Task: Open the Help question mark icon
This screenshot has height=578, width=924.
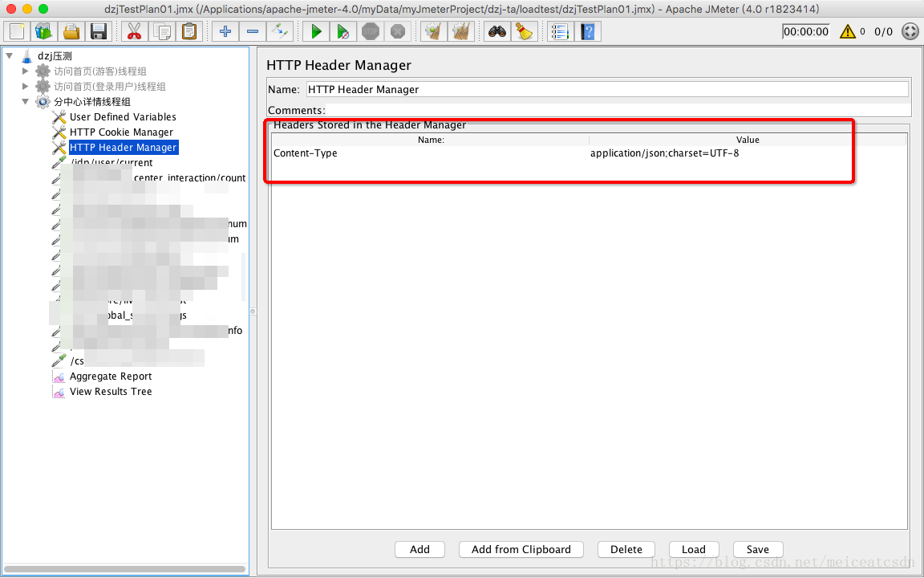Action: coord(587,31)
